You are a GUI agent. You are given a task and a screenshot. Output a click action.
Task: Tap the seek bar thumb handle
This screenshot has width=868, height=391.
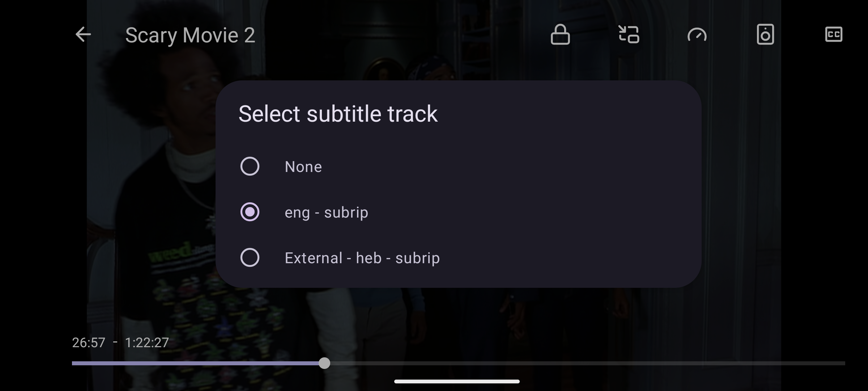click(324, 363)
